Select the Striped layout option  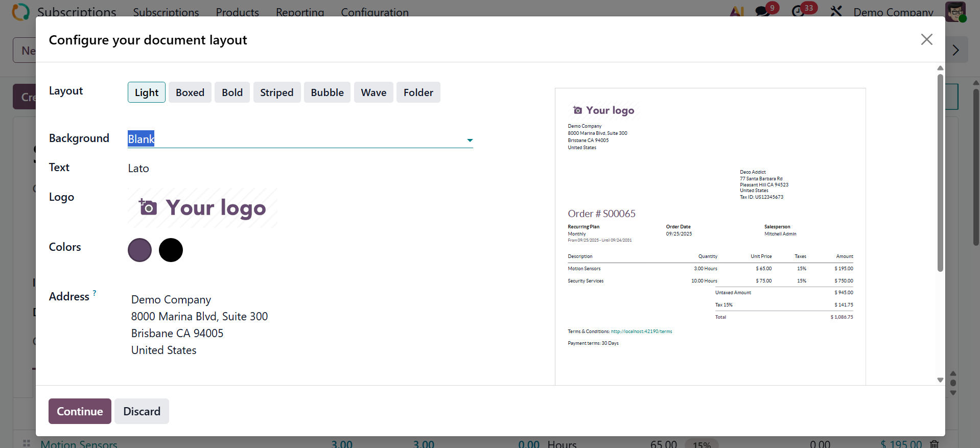tap(277, 92)
